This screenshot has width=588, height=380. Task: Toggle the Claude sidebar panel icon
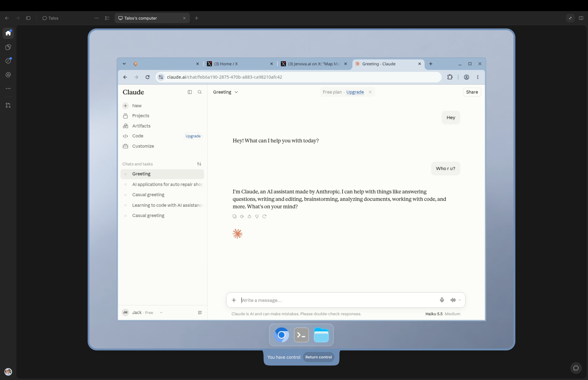[x=190, y=92]
